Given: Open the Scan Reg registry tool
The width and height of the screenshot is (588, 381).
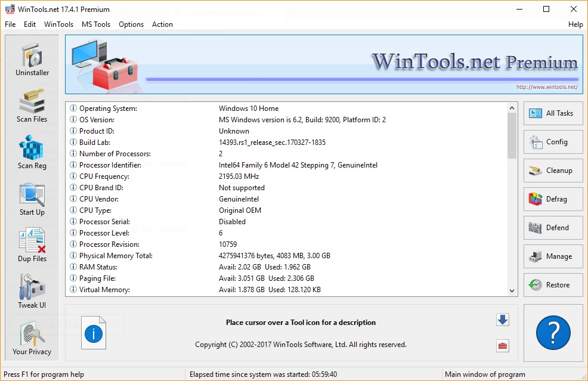Looking at the screenshot, I should pos(32,153).
